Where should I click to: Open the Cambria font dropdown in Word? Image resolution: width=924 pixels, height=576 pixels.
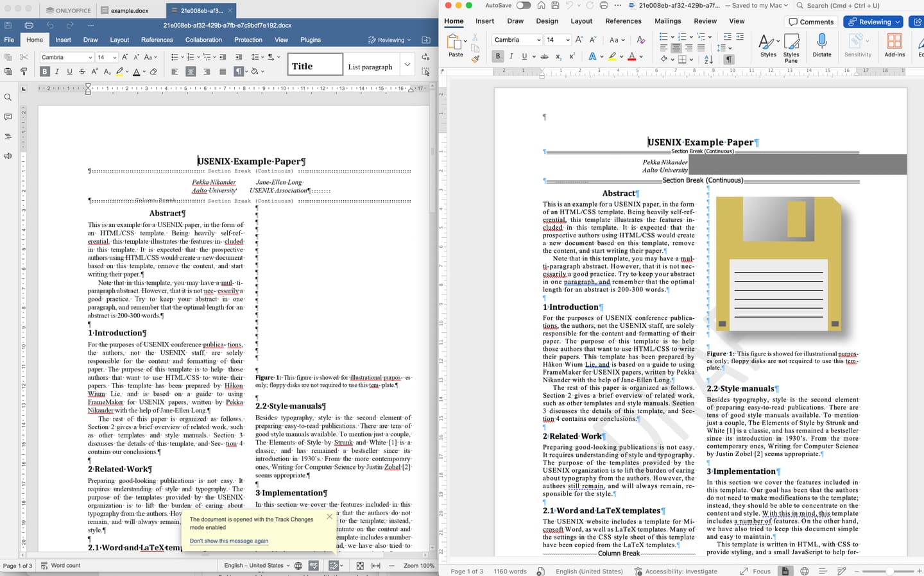coord(517,40)
